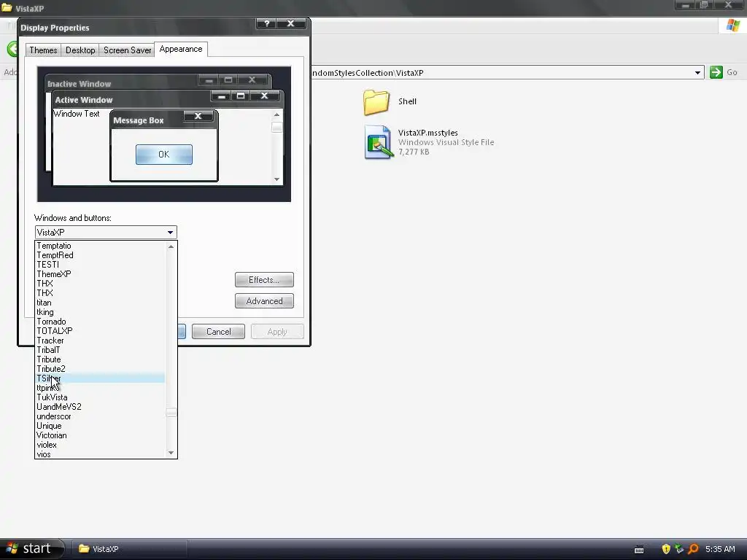Image resolution: width=747 pixels, height=560 pixels.
Task: Select TemptRed in the style list
Action: pyautogui.click(x=101, y=255)
